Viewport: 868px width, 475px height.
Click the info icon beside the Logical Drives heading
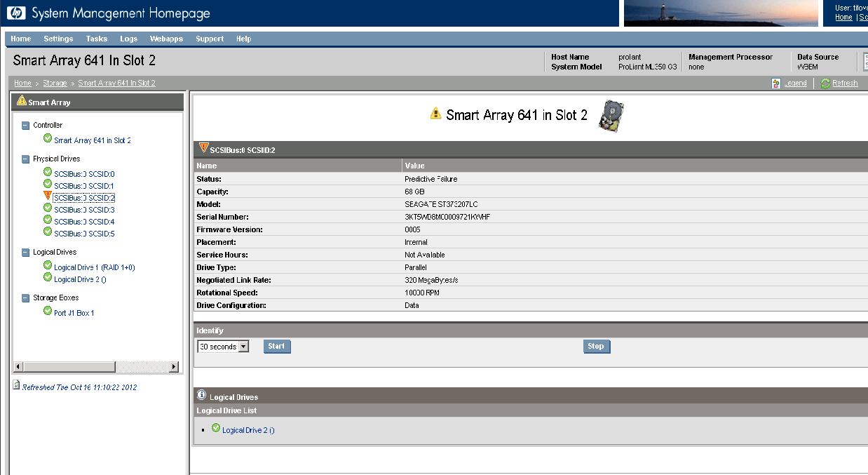[202, 395]
